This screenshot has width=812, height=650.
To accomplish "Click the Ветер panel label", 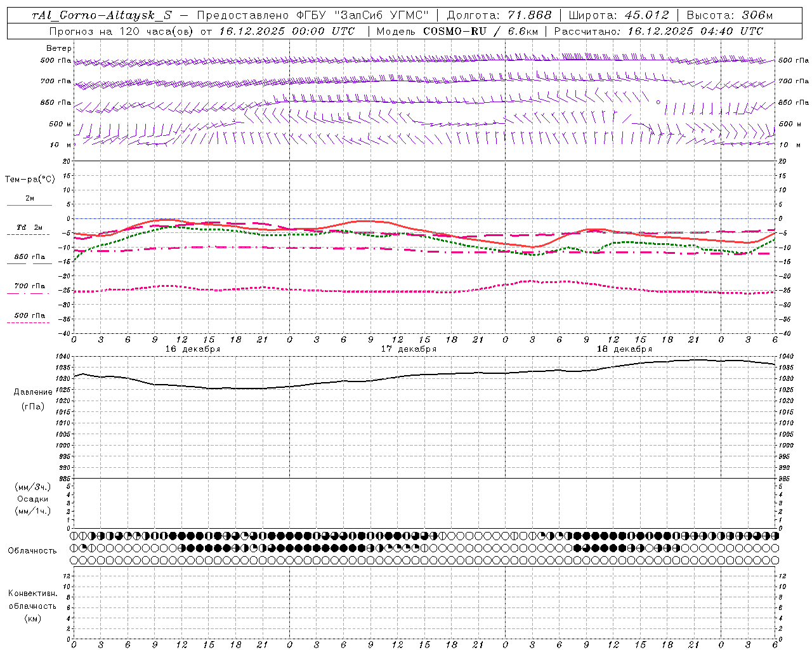I will [59, 48].
